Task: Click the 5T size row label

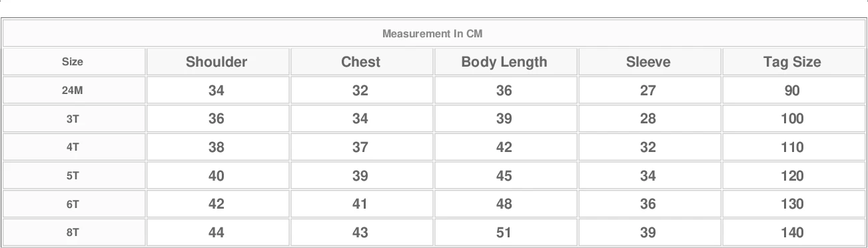Action: (x=73, y=176)
